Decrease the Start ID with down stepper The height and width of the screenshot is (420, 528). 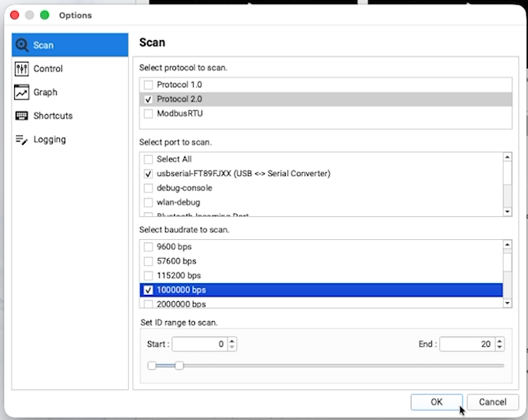232,348
